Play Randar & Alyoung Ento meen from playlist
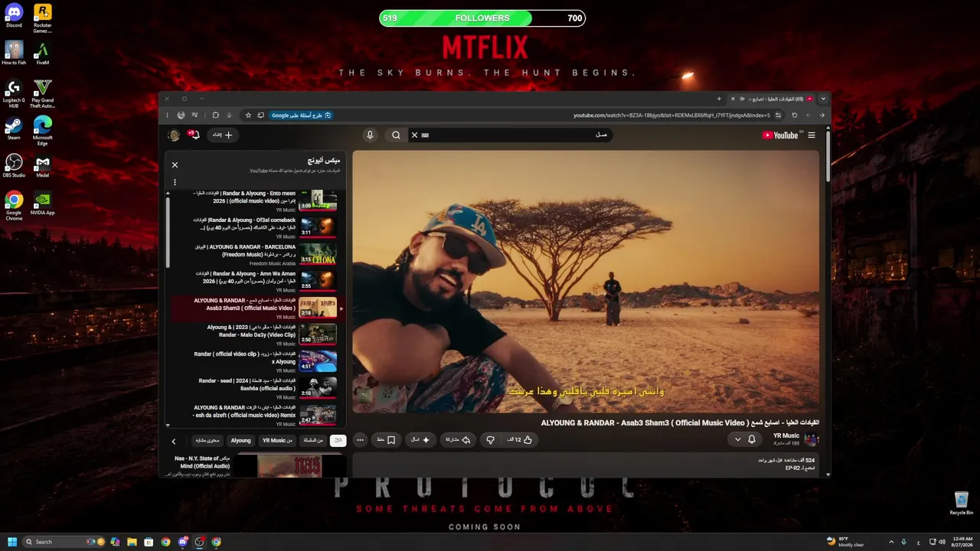Viewport: 980px width, 551px height. click(x=255, y=201)
